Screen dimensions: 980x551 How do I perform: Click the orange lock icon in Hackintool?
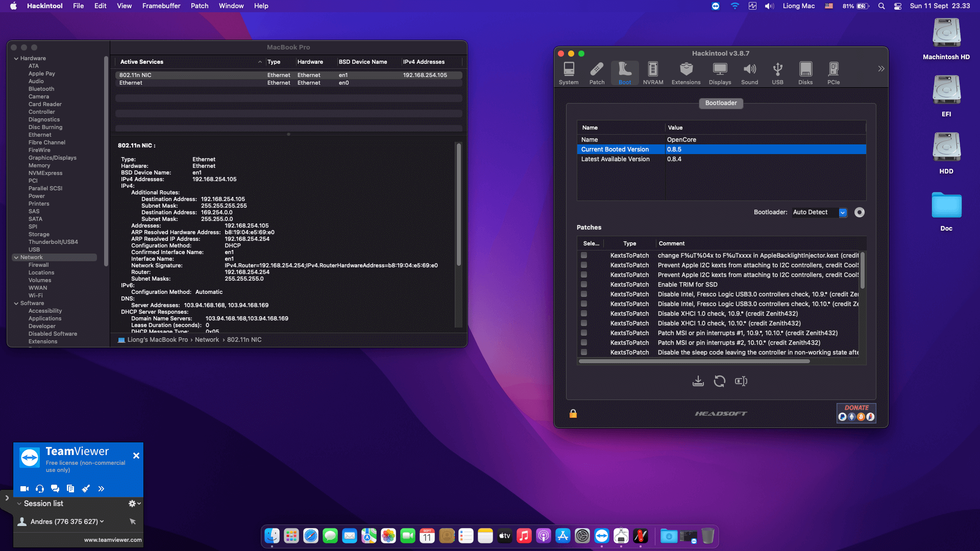coord(573,413)
